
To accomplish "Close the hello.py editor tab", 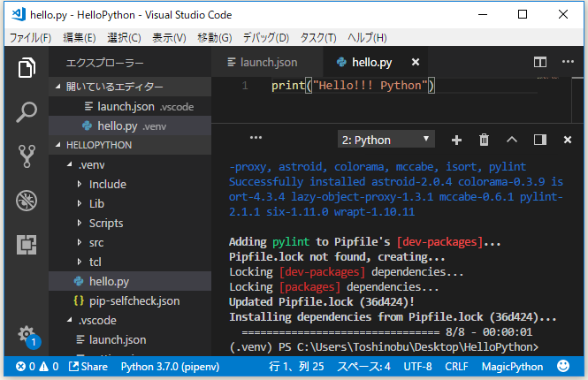I will click(416, 62).
